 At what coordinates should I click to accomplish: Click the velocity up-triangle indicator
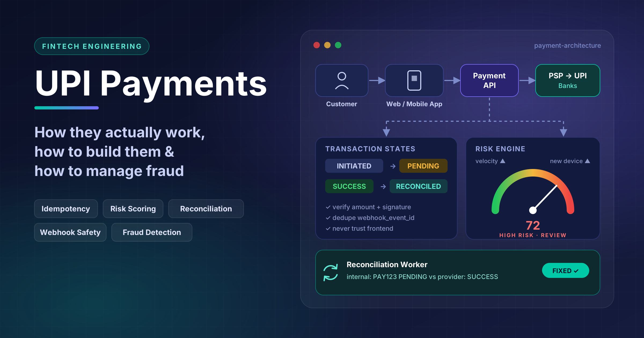tap(503, 161)
